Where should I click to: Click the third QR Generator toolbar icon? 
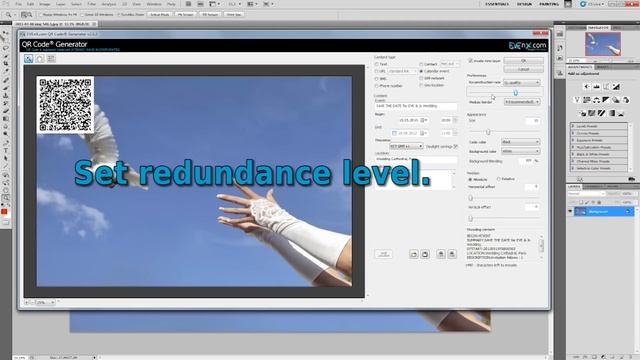(x=51, y=59)
